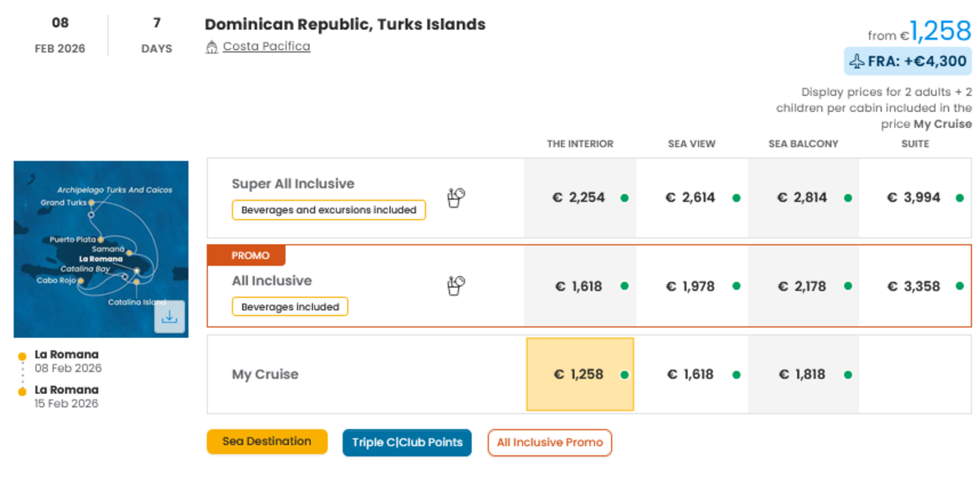The width and height of the screenshot is (980, 477).
Task: Click the Beverages and excursions included label
Action: 329,210
